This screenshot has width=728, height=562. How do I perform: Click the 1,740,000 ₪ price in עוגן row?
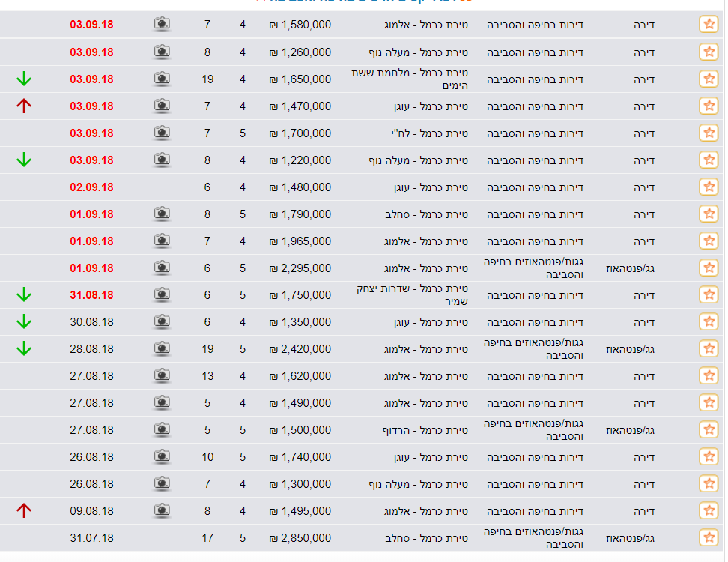pyautogui.click(x=300, y=457)
